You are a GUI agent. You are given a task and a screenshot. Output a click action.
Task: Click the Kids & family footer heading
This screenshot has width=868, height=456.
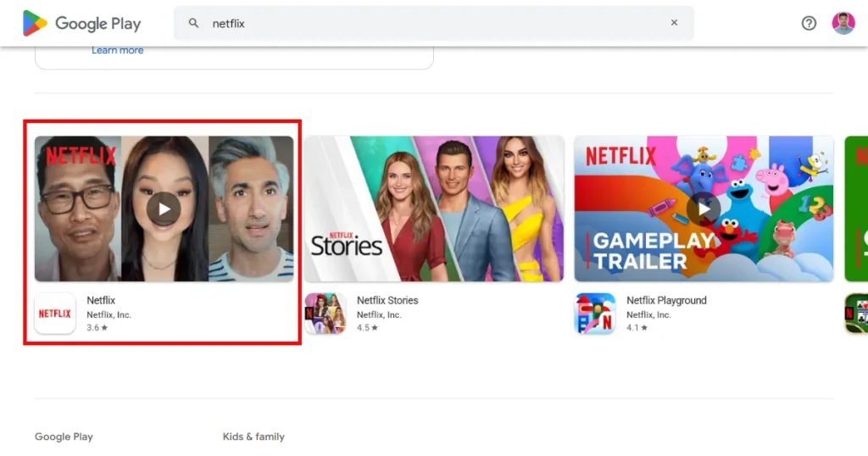pyautogui.click(x=253, y=437)
